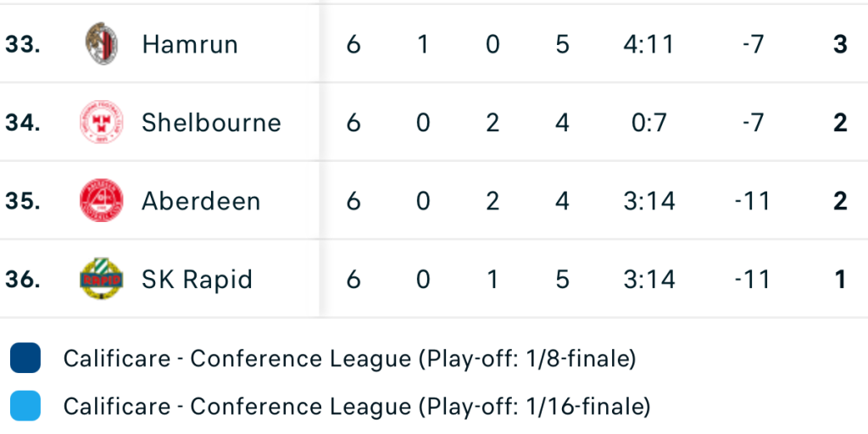Click SK Rapid's points total of 1
Image resolution: width=868 pixels, height=434 pixels.
coord(840,279)
